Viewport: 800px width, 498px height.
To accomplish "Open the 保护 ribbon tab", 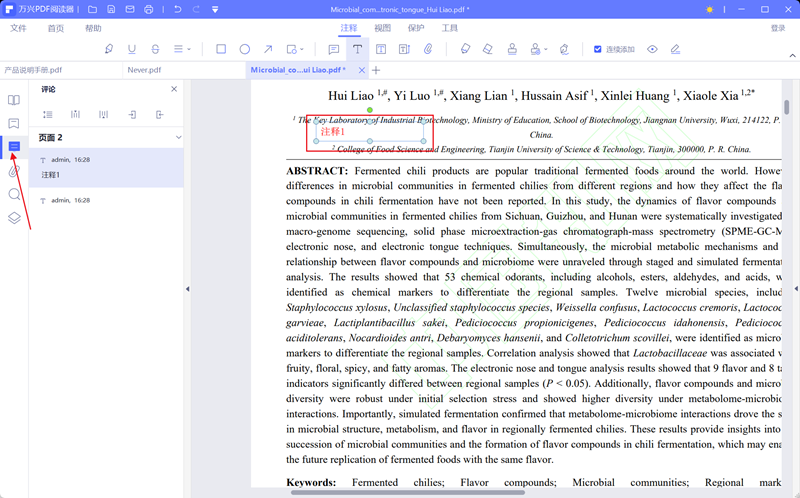I will (416, 28).
